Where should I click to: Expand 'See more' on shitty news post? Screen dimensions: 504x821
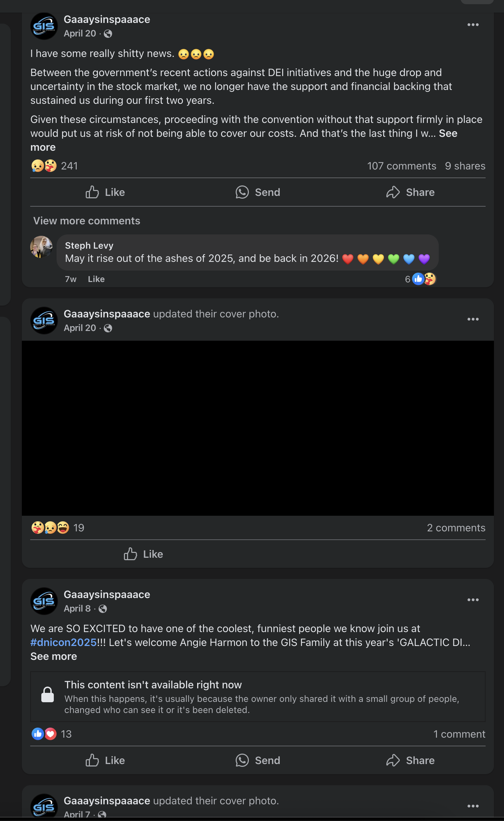click(448, 133)
